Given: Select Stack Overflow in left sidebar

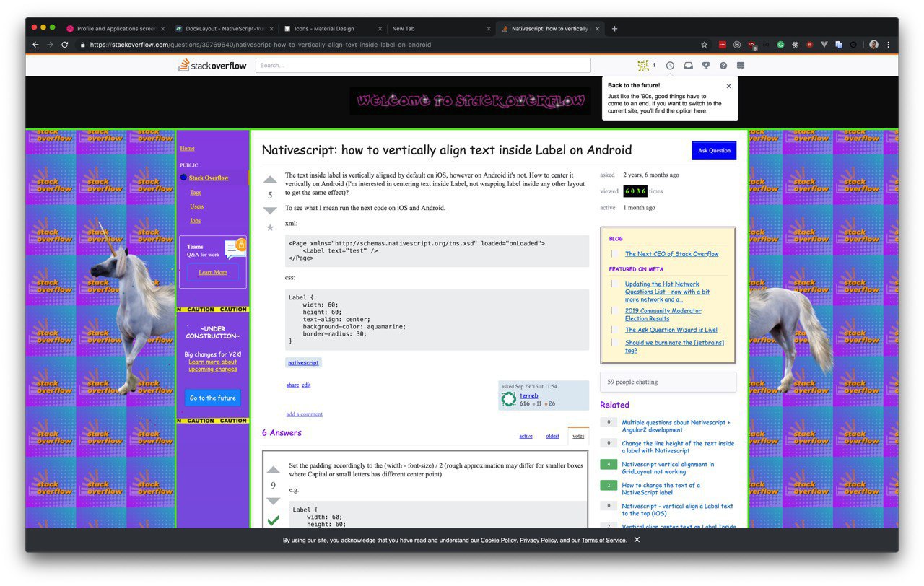Looking at the screenshot, I should (x=209, y=178).
